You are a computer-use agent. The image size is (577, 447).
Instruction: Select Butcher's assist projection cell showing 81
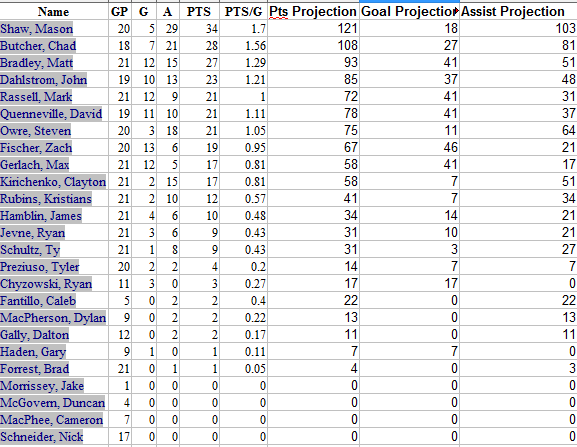[518, 46]
